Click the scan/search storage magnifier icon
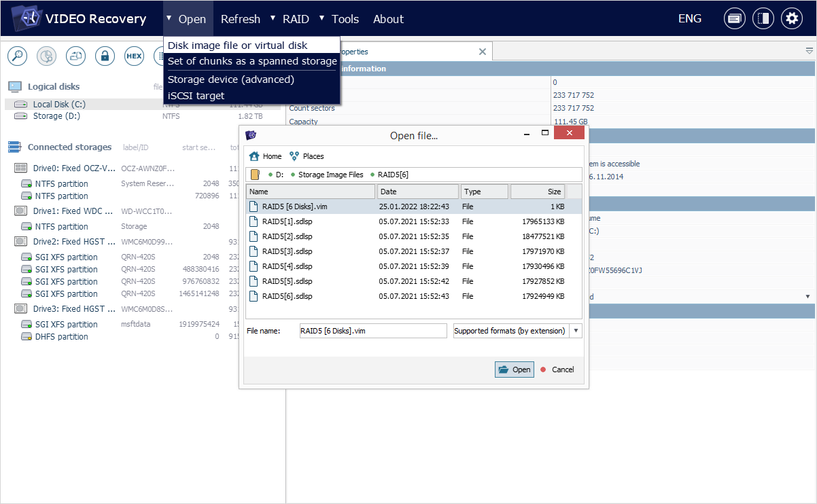This screenshot has height=504, width=817. (17, 56)
